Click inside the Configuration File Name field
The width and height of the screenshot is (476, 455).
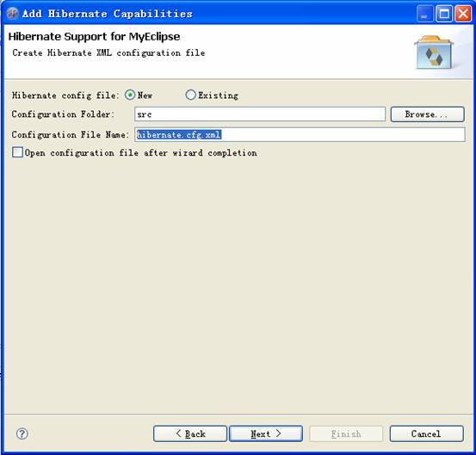pyautogui.click(x=300, y=134)
